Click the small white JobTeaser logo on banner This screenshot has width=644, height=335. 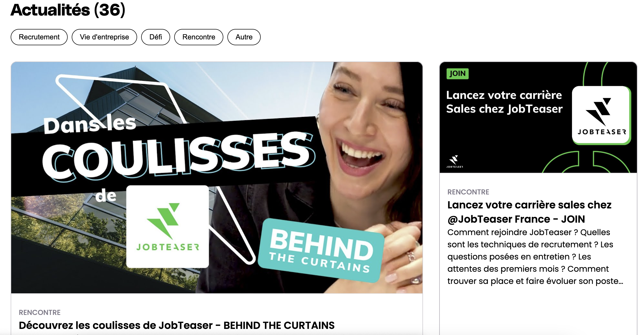pos(455,162)
